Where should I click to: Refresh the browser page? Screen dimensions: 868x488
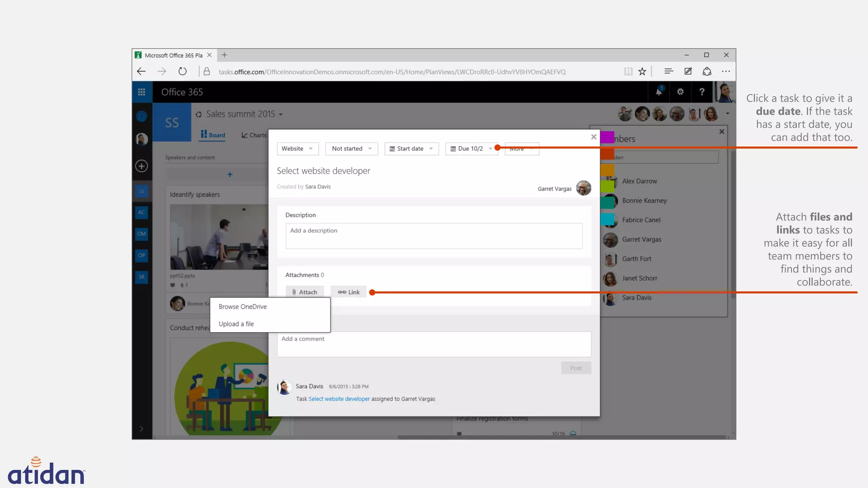point(182,72)
